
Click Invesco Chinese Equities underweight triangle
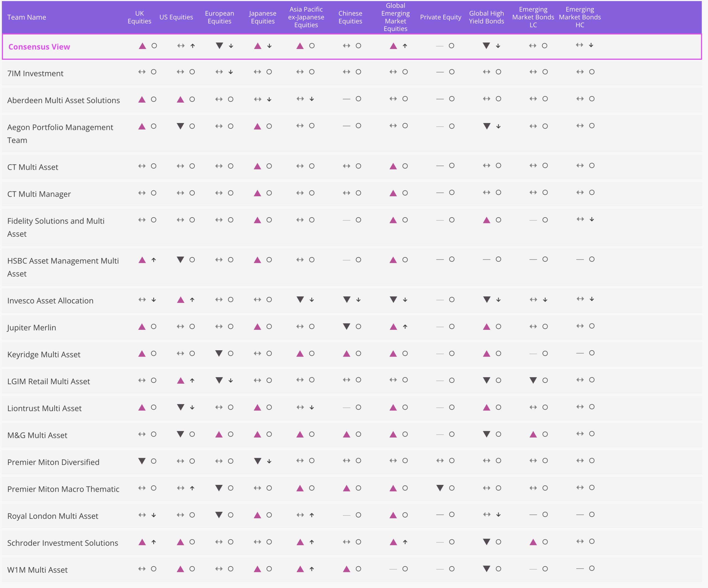tap(347, 300)
